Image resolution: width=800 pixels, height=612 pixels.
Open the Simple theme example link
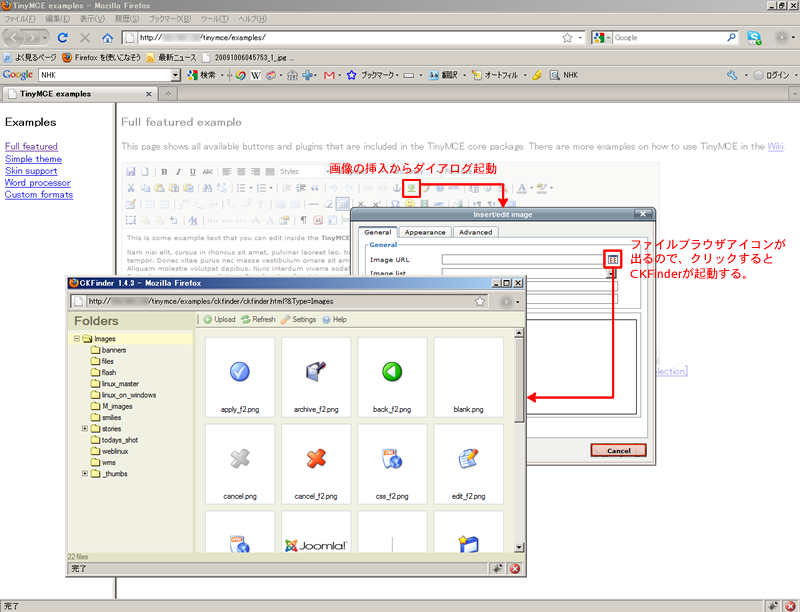tap(33, 159)
